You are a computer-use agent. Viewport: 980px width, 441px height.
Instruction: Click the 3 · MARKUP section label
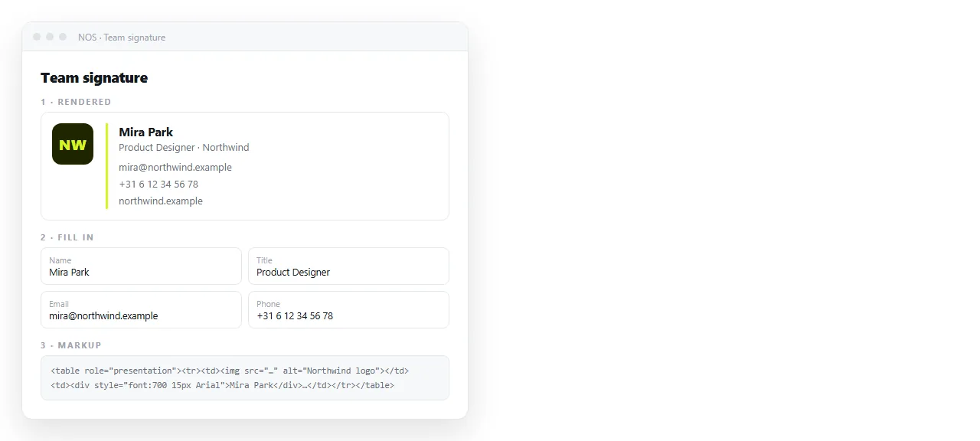[71, 345]
